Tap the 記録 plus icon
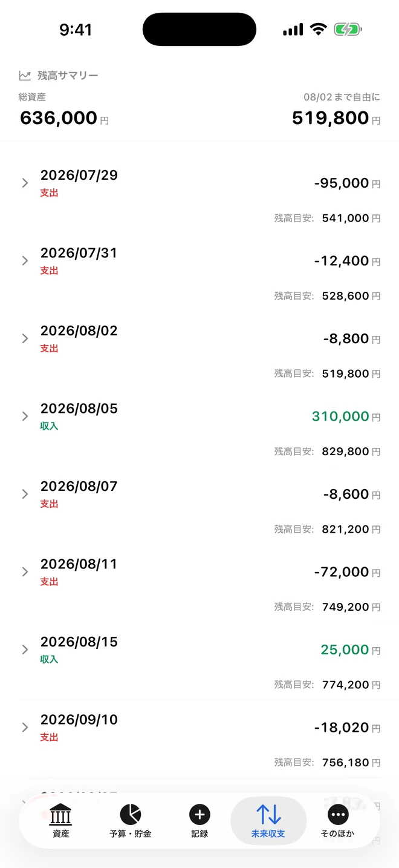Screen dimensions: 399x868 point(199,815)
